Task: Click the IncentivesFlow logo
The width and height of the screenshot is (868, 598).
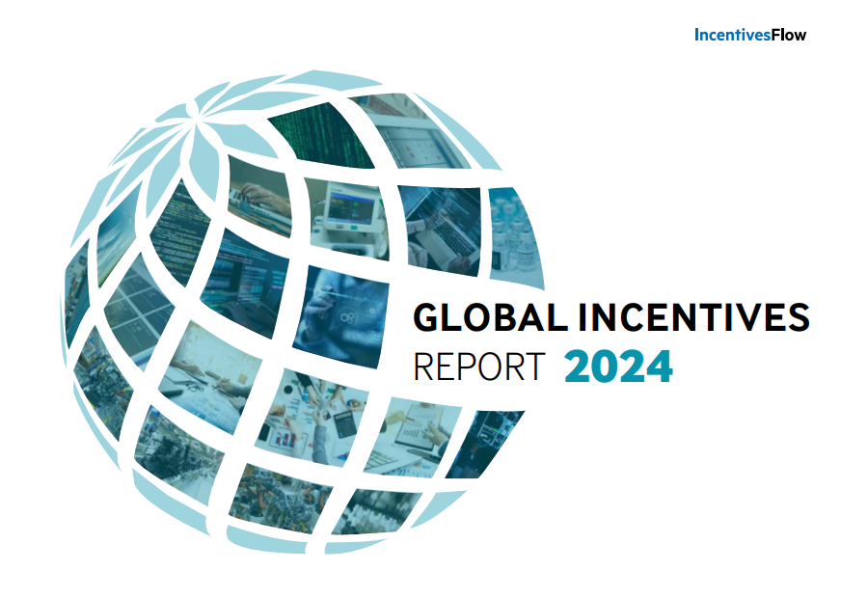Action: click(749, 35)
